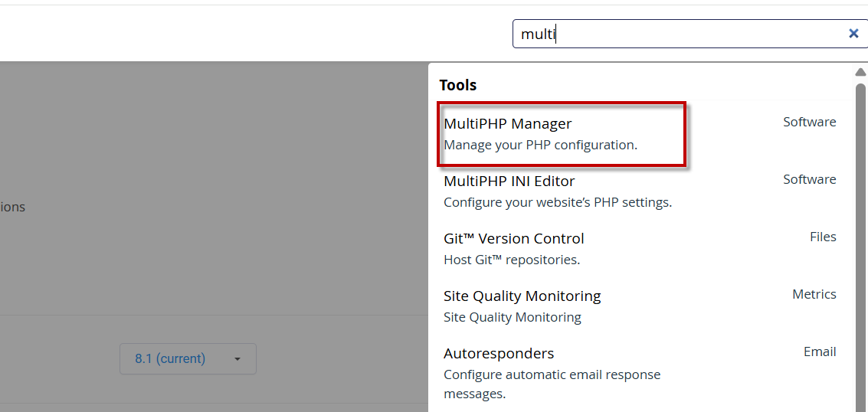Viewport: 868px width, 412px height.
Task: Clear the search field with the X icon
Action: click(x=853, y=34)
